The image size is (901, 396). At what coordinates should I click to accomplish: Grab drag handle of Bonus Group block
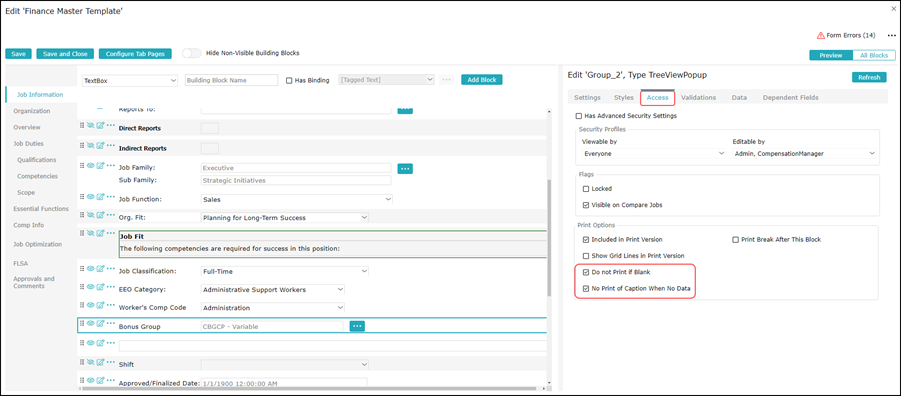point(82,324)
